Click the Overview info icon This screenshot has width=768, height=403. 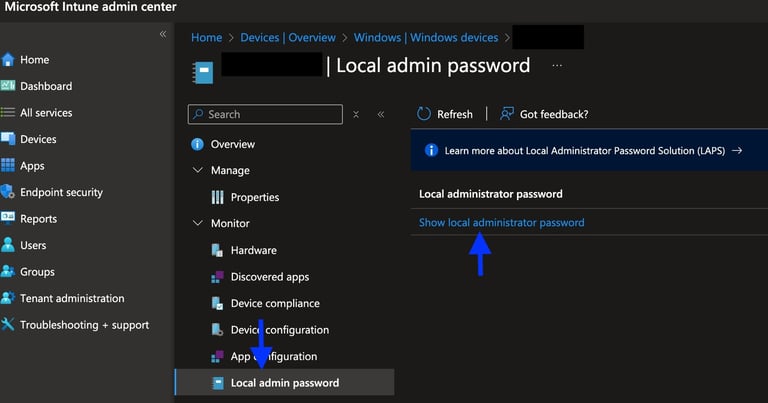point(197,144)
